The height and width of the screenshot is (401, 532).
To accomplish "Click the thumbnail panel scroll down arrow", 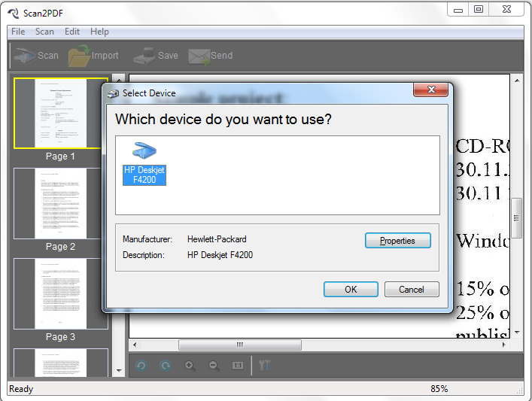I will point(119,370).
